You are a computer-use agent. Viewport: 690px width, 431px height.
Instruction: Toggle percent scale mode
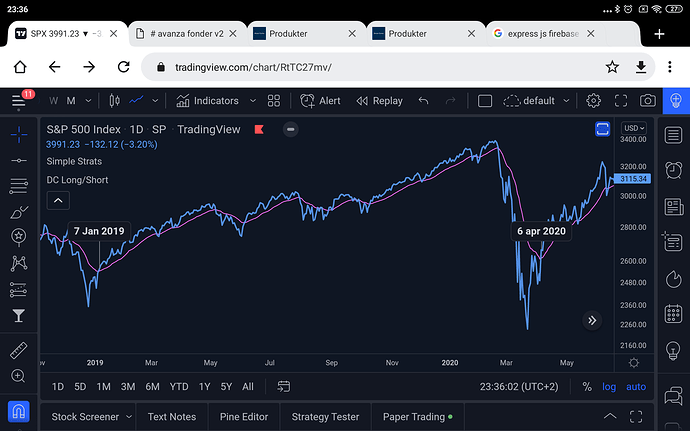point(587,387)
